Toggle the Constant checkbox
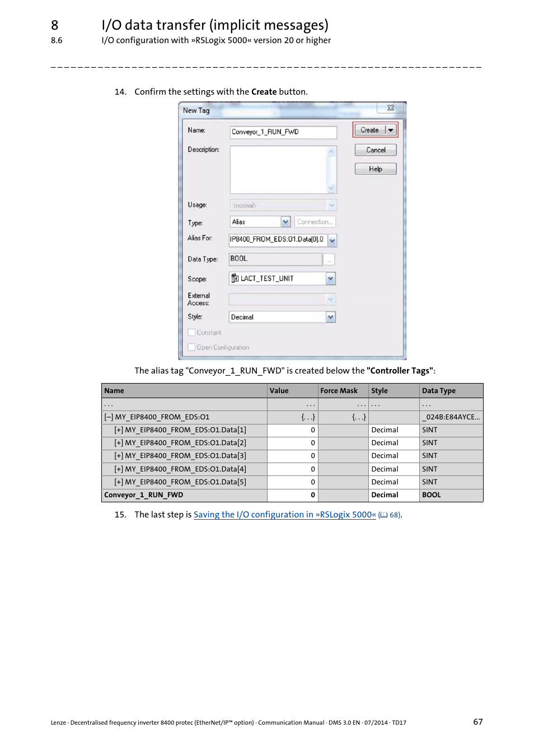Screen dimensions: 534x756 pyautogui.click(x=191, y=333)
